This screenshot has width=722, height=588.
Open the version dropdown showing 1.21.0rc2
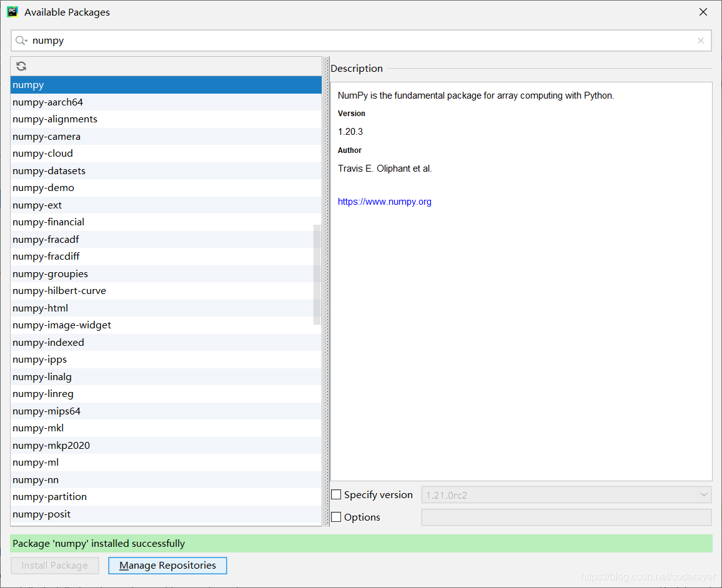pyautogui.click(x=705, y=494)
